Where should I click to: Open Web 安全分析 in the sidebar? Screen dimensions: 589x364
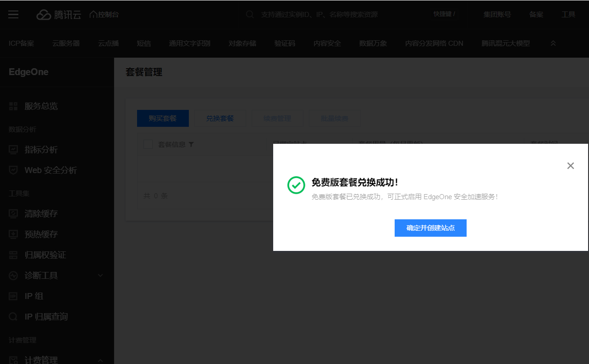point(51,170)
